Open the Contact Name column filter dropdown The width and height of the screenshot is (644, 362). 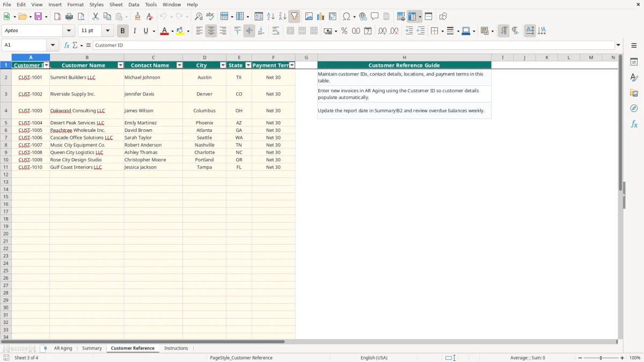[x=179, y=65]
